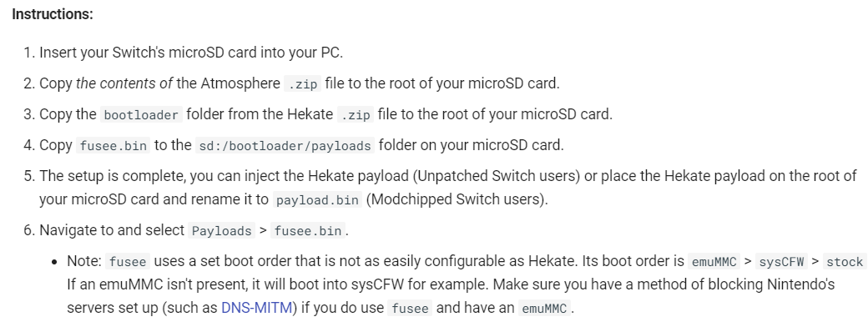The width and height of the screenshot is (868, 327).
Task: Click fusee.bin code in step 6
Action: 308,231
